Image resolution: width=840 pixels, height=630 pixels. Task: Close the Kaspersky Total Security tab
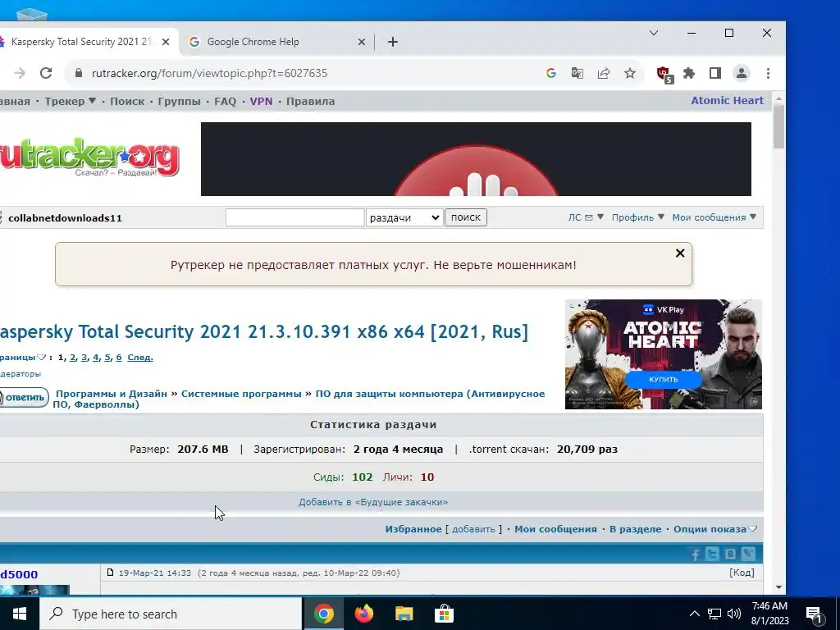[x=166, y=42]
